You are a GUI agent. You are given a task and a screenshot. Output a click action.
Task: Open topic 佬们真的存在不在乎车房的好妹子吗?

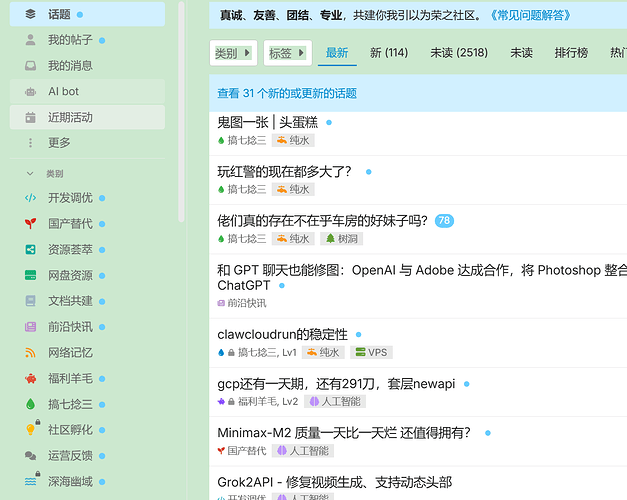[x=322, y=220]
